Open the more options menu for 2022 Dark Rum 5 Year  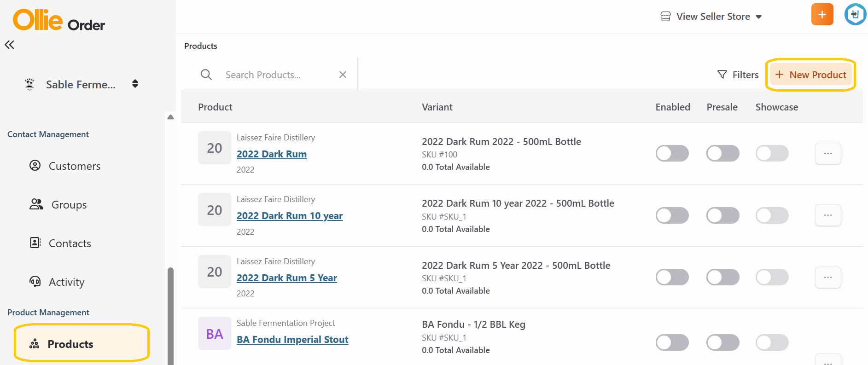pos(828,277)
